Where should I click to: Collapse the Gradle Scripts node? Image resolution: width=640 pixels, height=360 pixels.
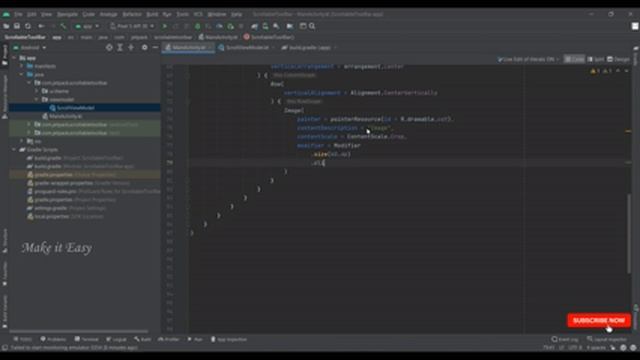point(15,150)
